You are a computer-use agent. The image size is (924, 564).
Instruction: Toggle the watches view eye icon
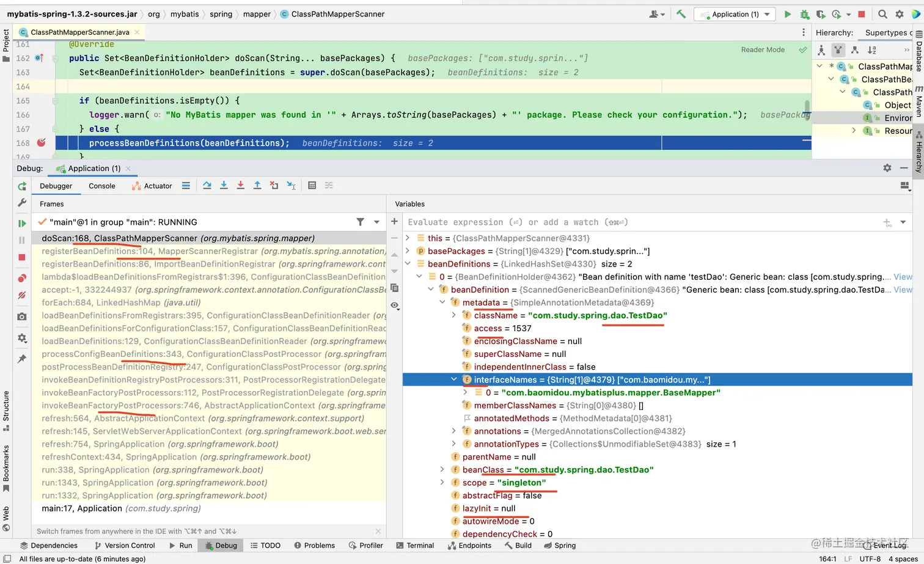tap(394, 305)
